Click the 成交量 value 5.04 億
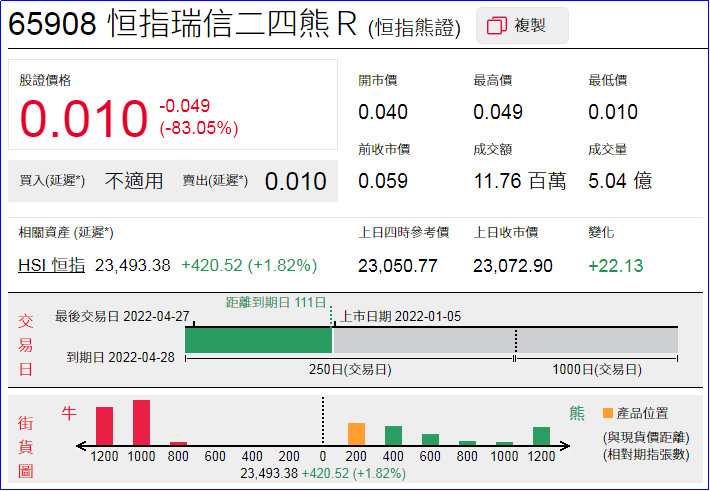 [x=620, y=181]
